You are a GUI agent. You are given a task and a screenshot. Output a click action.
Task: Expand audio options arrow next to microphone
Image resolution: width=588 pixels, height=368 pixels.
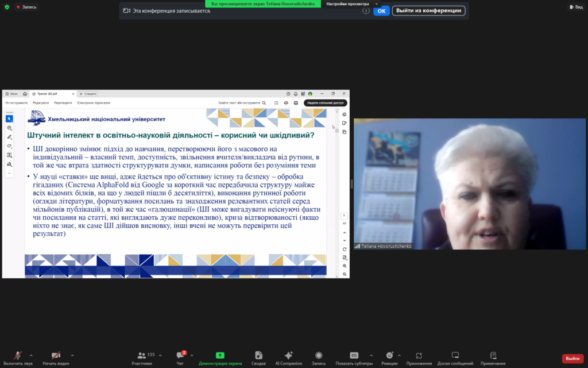point(31,355)
